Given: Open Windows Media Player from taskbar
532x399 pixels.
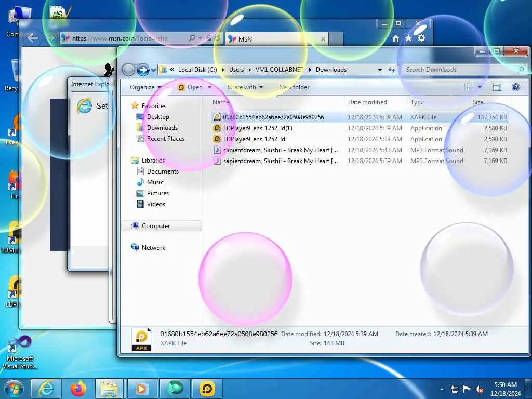Looking at the screenshot, I should 142,389.
